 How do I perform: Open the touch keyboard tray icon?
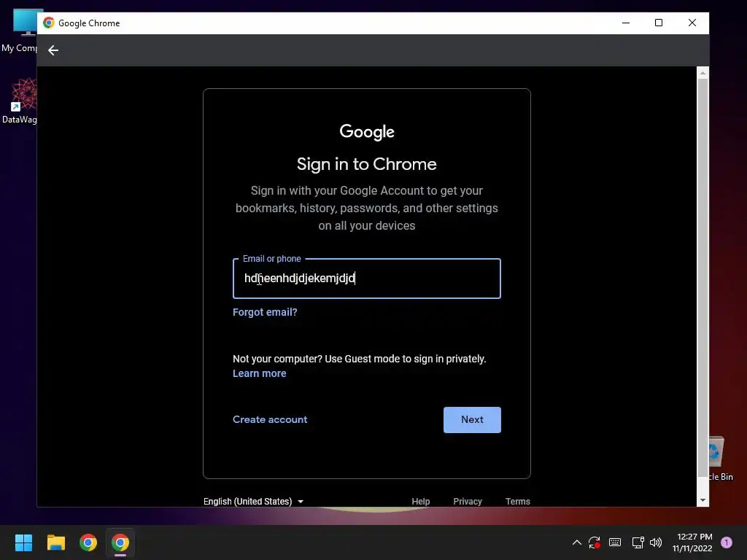pyautogui.click(x=615, y=542)
